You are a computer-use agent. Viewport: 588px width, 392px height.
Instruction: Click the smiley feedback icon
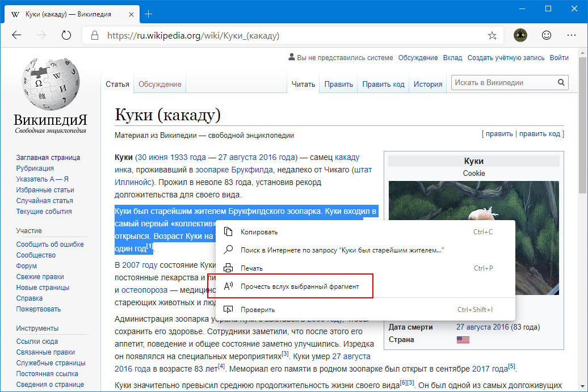point(547,35)
